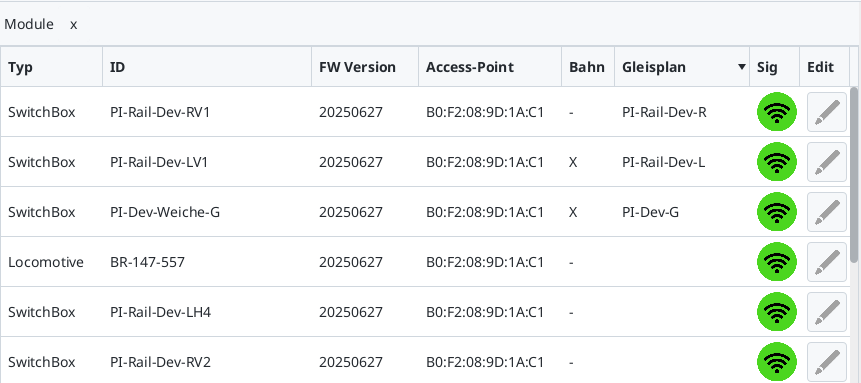Image resolution: width=861 pixels, height=383 pixels.
Task: Select the Module tab
Action: tap(29, 24)
